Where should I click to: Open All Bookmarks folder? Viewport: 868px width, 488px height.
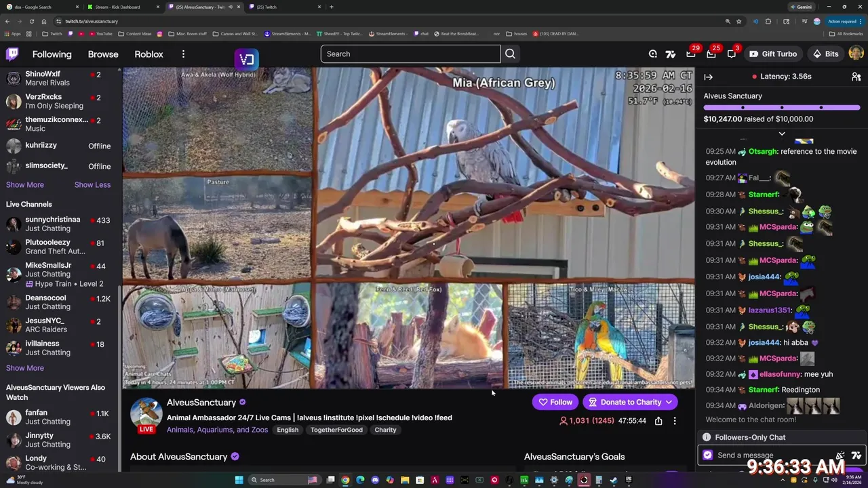point(846,33)
